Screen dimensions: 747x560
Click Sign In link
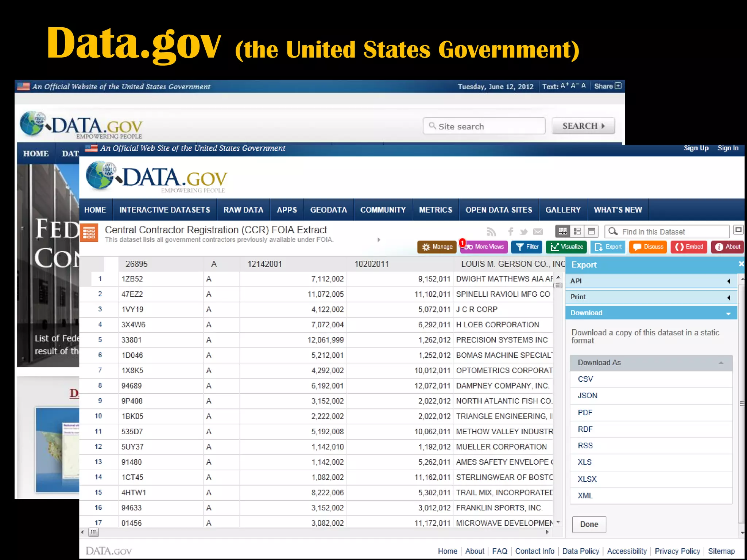728,148
